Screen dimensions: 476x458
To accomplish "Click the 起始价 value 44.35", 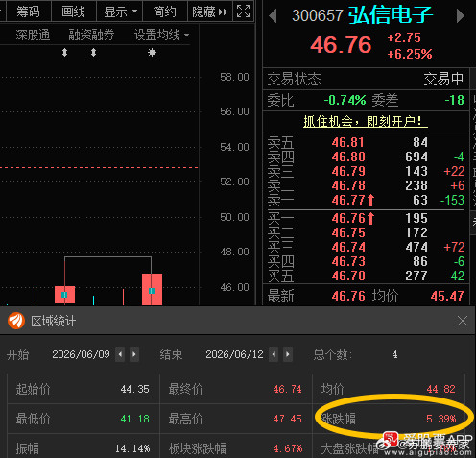I will pos(134,389).
